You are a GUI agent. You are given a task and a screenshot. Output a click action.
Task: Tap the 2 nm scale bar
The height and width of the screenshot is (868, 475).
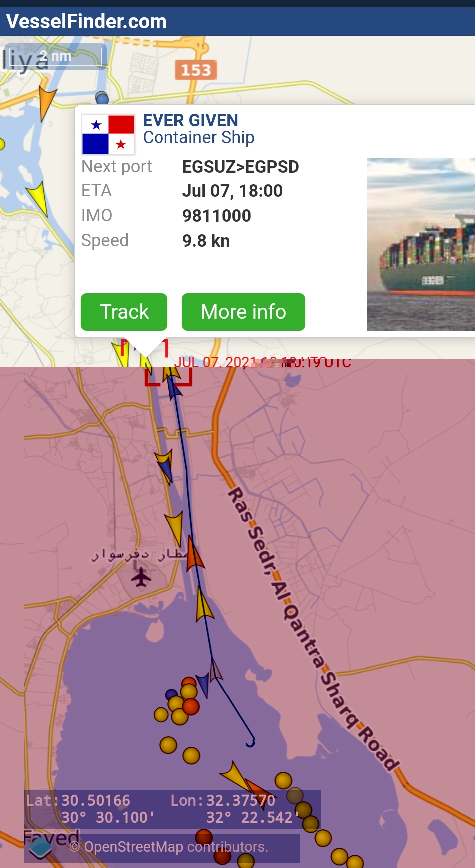point(55,56)
